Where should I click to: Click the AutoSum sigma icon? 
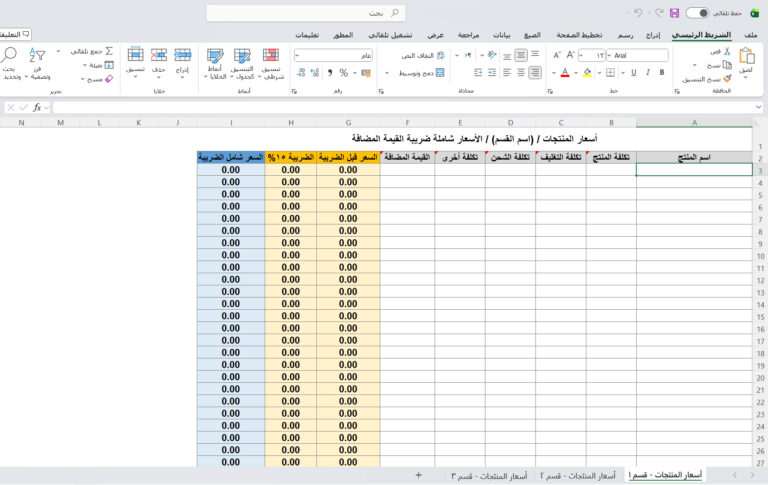click(109, 51)
